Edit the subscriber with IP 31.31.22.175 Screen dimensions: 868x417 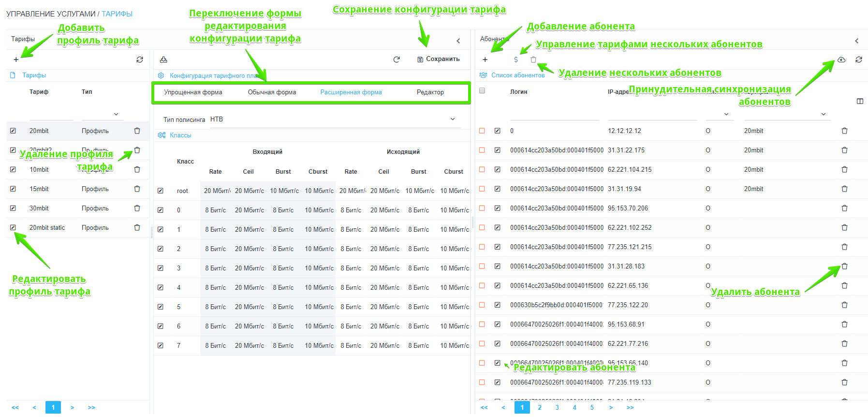(497, 150)
